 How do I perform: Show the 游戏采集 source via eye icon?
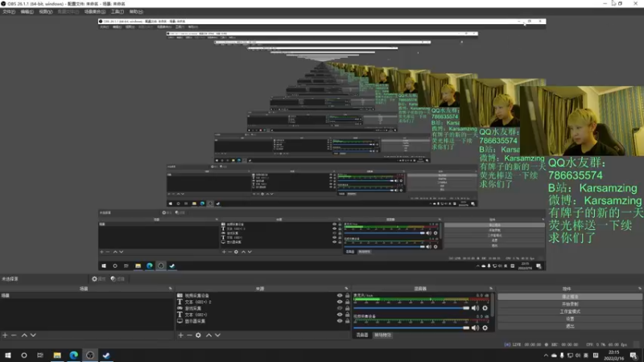pyautogui.click(x=340, y=308)
